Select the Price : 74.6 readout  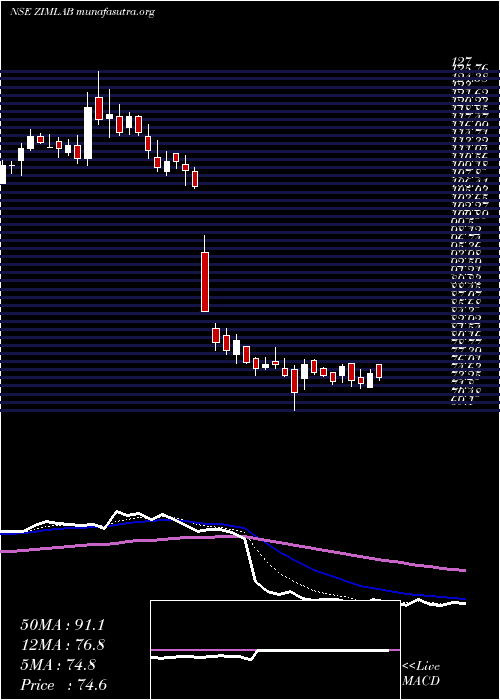(63, 684)
